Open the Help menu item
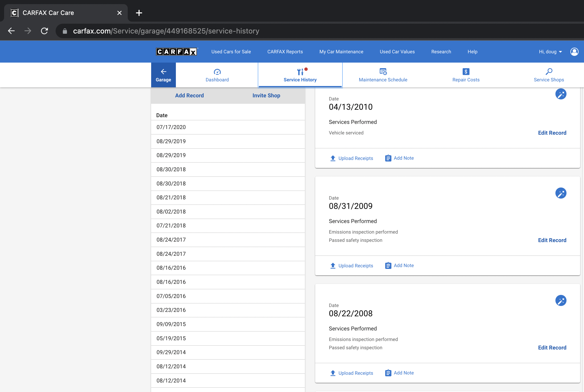Screen dimensions: 584x392 (473, 52)
